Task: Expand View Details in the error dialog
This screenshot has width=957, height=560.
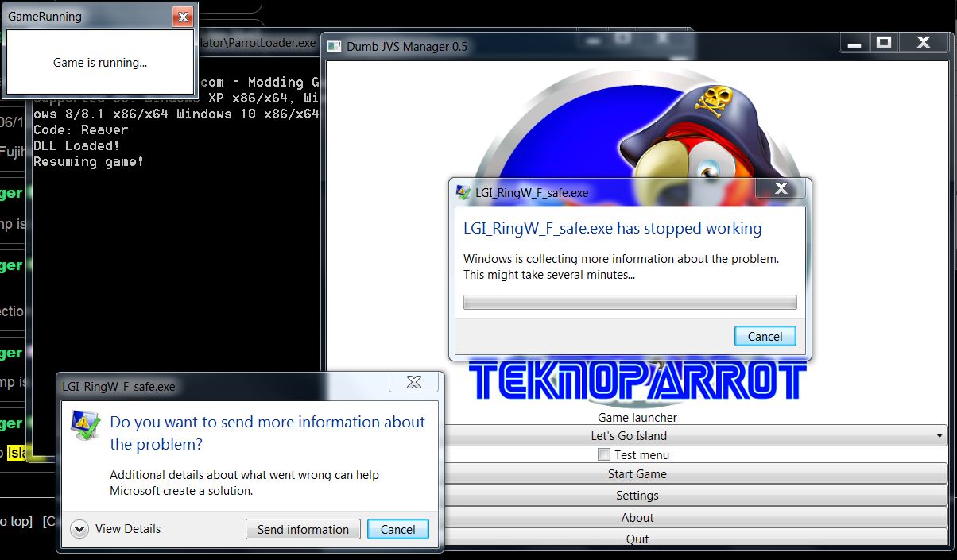Action: pyautogui.click(x=116, y=529)
